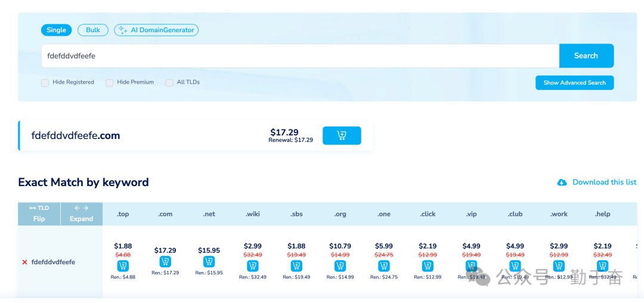Click the .com column header
This screenshot has height=303, width=644.
coord(165,214)
